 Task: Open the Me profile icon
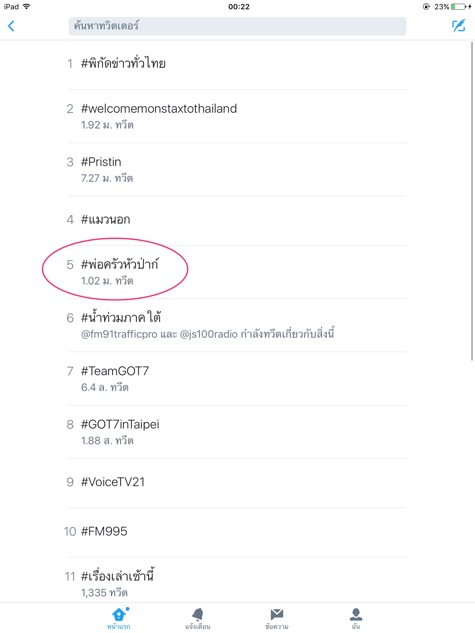tap(356, 614)
